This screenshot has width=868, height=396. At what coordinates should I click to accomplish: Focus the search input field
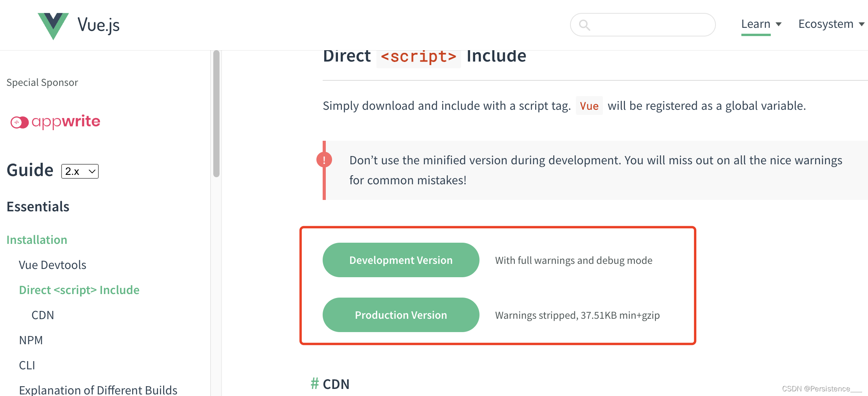click(x=643, y=25)
